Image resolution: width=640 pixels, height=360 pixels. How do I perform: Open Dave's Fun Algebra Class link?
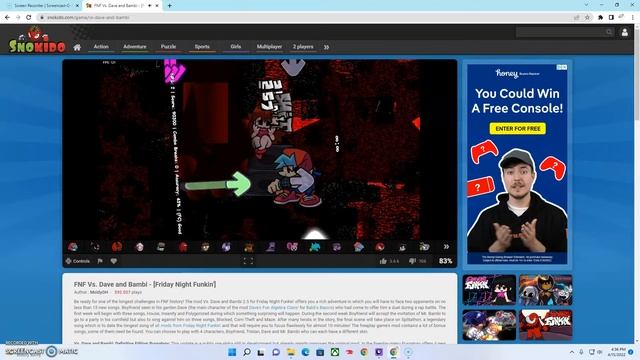point(274,307)
